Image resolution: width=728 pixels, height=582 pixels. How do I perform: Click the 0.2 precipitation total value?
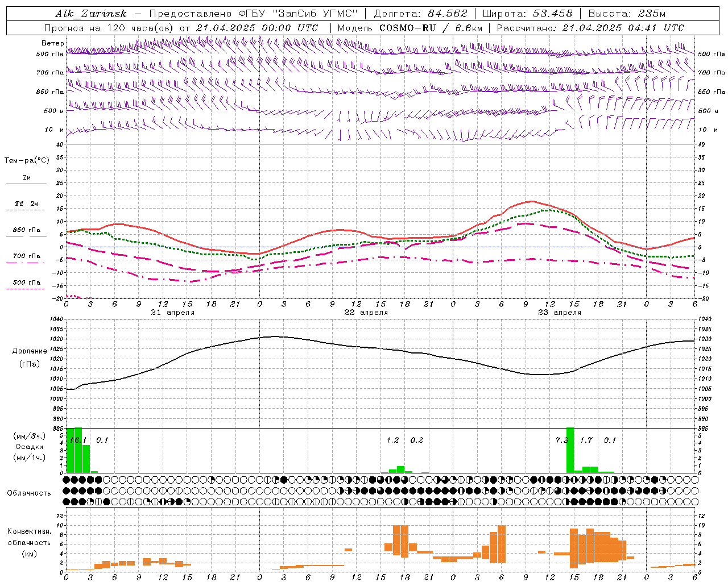click(x=417, y=440)
